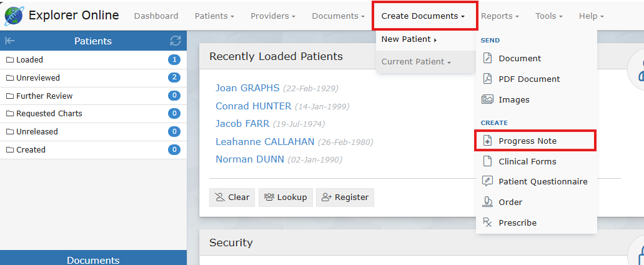644x265 pixels.
Task: Go to the Dashboard page
Action: 156,16
